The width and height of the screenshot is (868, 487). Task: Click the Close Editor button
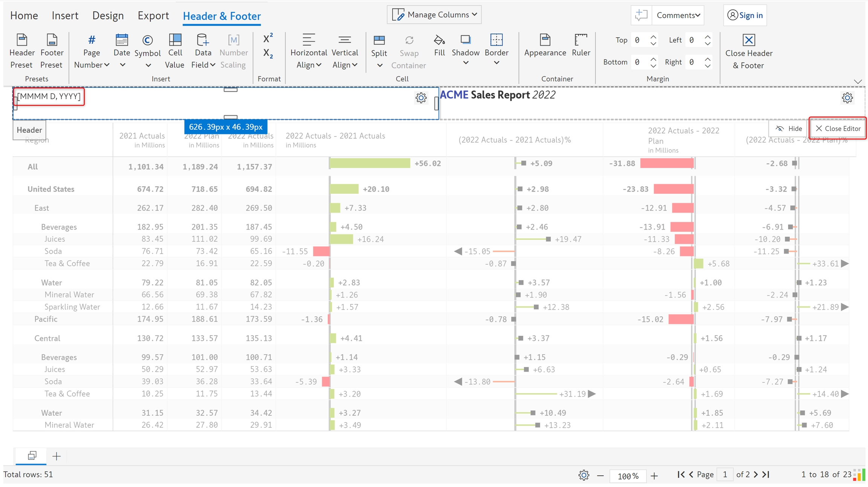838,129
